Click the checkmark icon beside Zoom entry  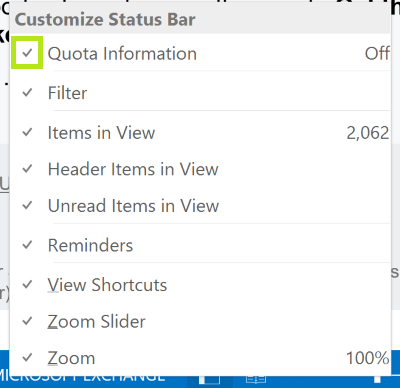(x=27, y=358)
